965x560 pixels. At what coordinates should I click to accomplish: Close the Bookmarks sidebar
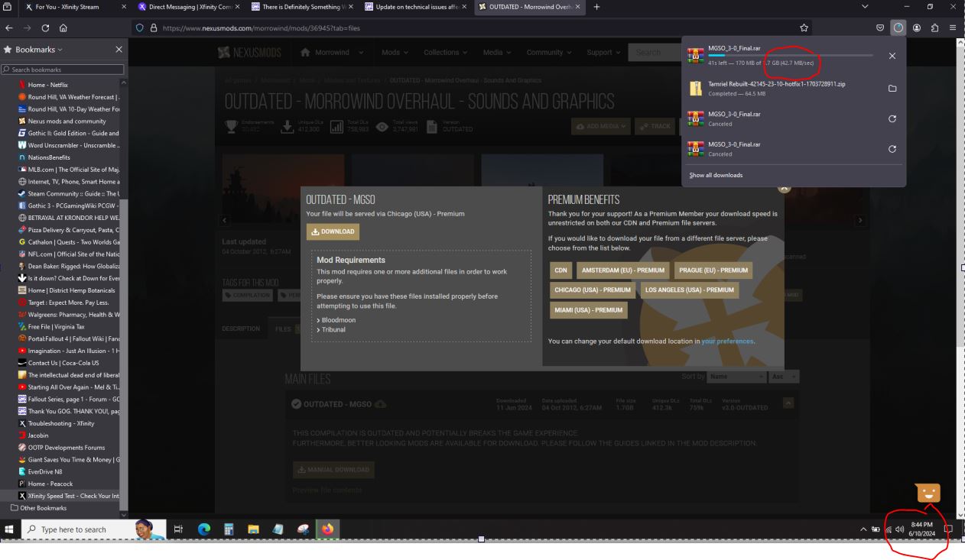tap(119, 50)
